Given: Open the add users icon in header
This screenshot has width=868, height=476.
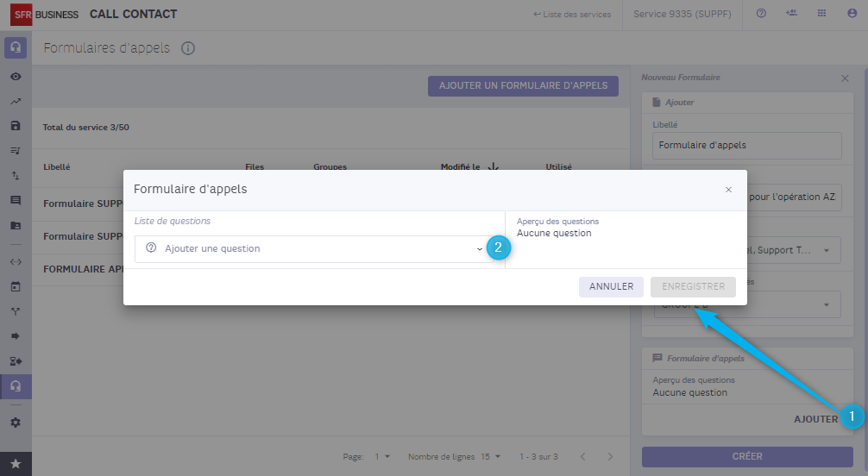Looking at the screenshot, I should [x=791, y=13].
